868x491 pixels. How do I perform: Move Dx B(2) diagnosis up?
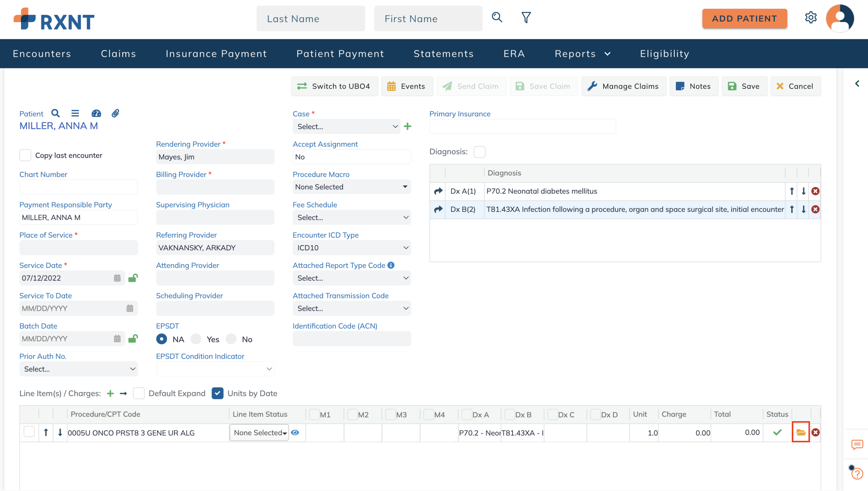792,210
